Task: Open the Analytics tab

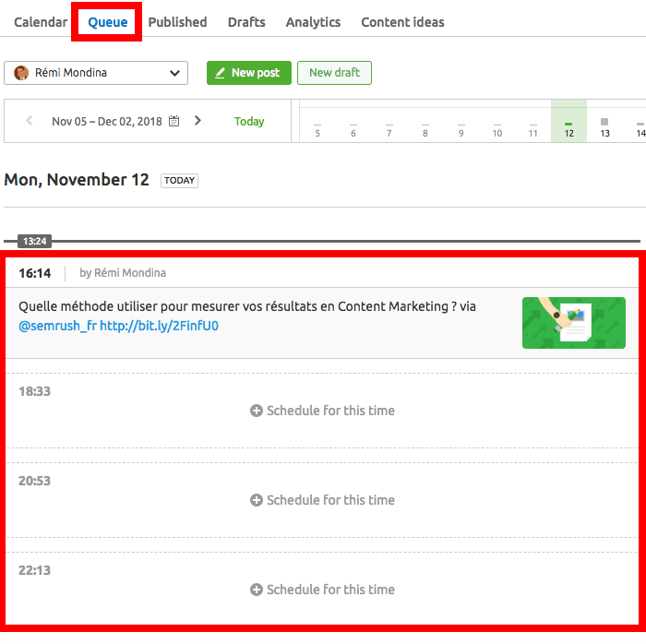Action: (x=313, y=22)
